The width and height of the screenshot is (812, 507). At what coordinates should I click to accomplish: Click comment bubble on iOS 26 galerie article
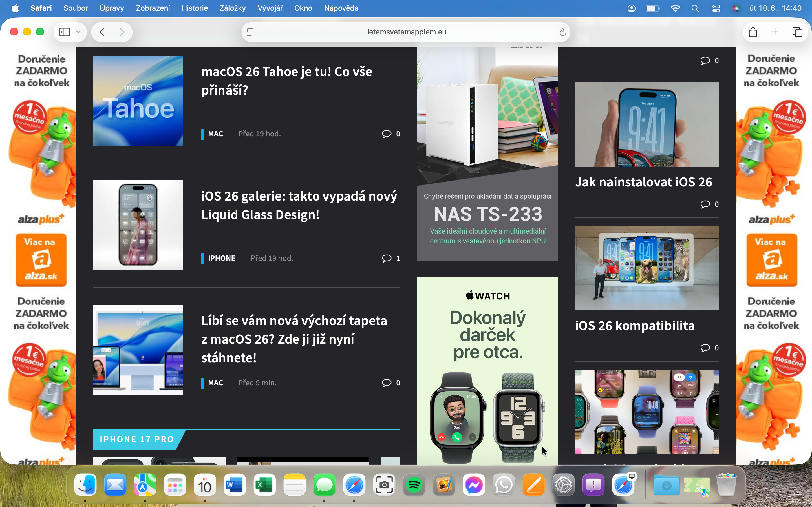387,258
